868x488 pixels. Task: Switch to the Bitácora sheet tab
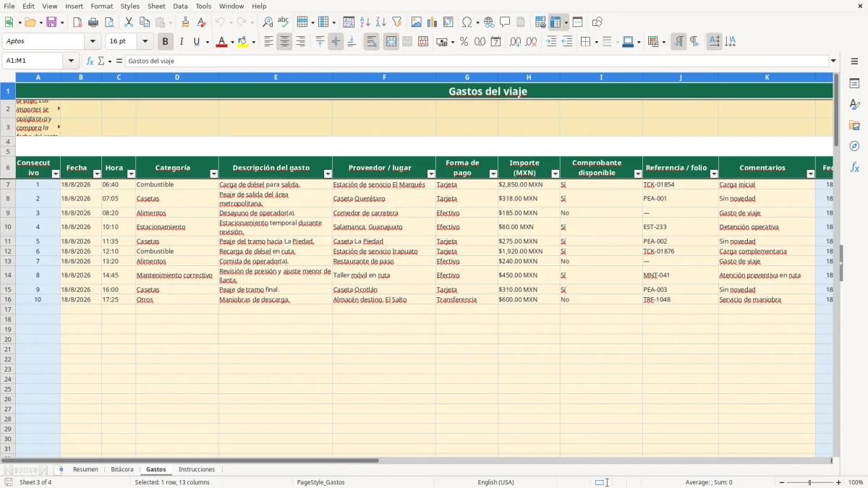(122, 469)
